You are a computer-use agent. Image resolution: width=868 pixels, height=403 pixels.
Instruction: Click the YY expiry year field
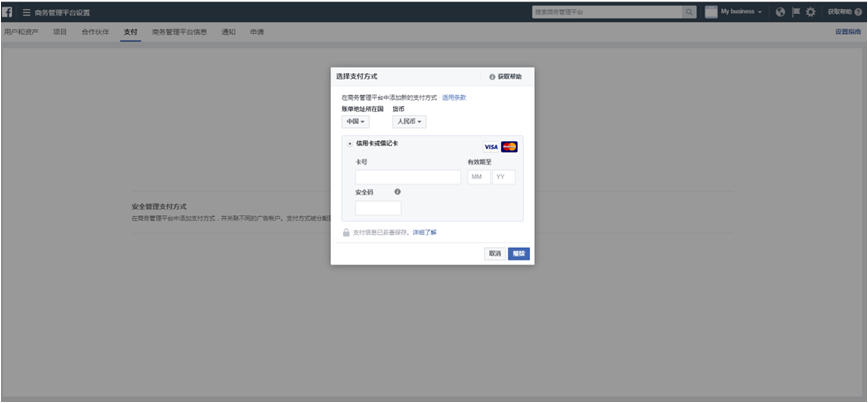click(504, 177)
